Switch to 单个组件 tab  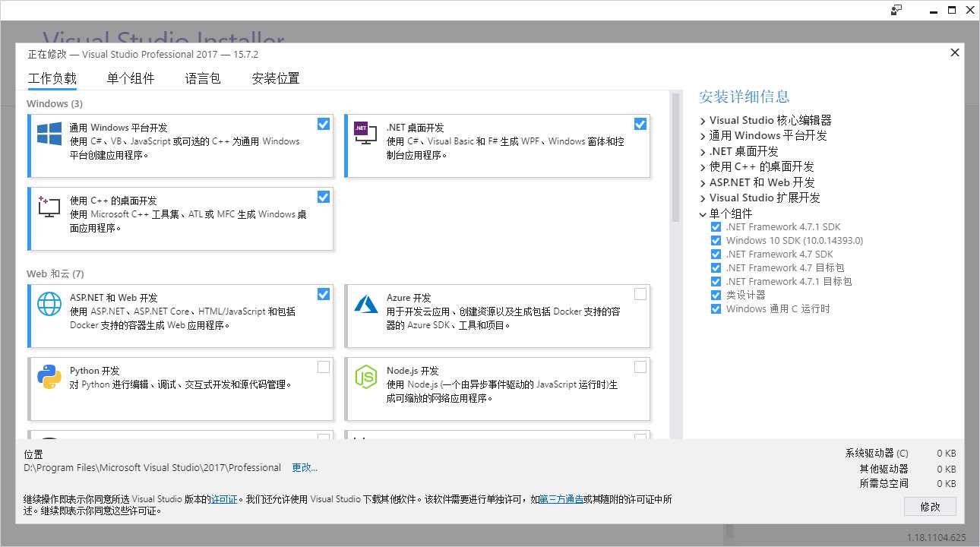pos(131,78)
